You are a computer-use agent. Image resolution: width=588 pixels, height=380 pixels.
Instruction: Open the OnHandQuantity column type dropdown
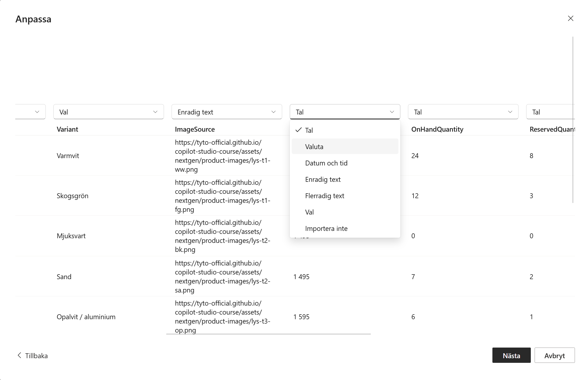click(463, 112)
